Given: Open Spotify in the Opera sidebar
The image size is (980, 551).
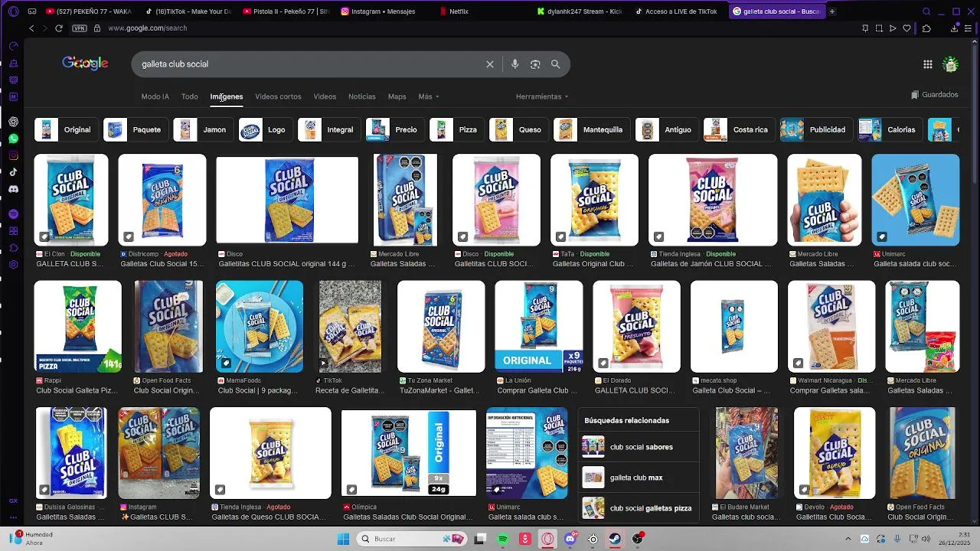Looking at the screenshot, I should coord(13,214).
